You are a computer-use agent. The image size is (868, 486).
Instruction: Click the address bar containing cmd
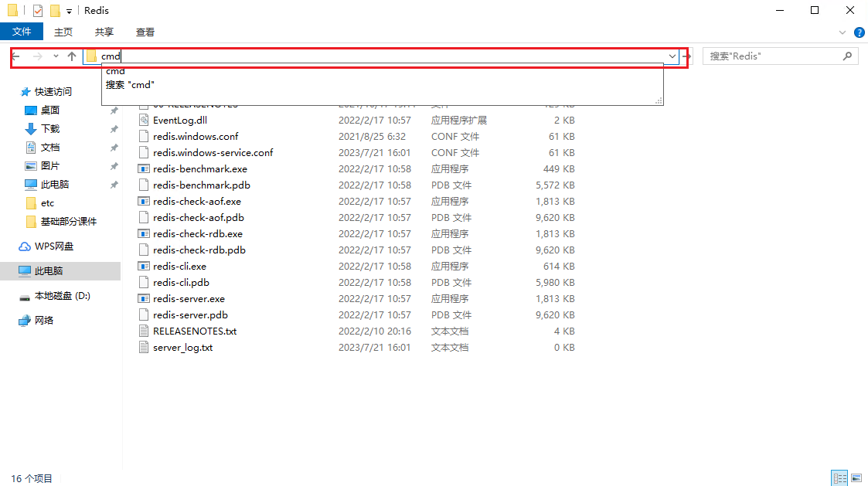tap(381, 56)
